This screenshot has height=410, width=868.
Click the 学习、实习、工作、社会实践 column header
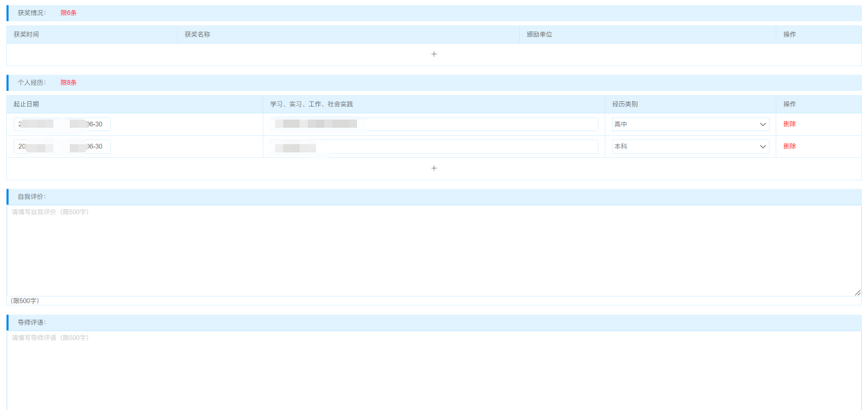coord(311,104)
